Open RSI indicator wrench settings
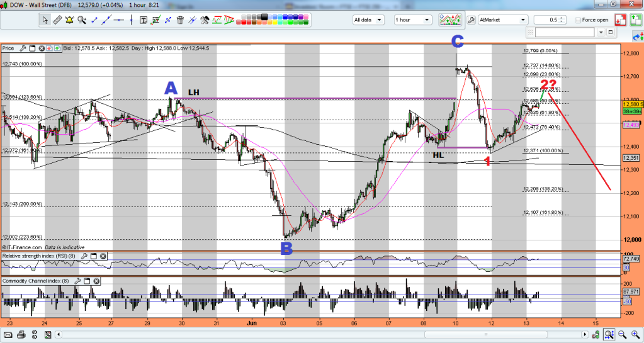 click(x=84, y=256)
